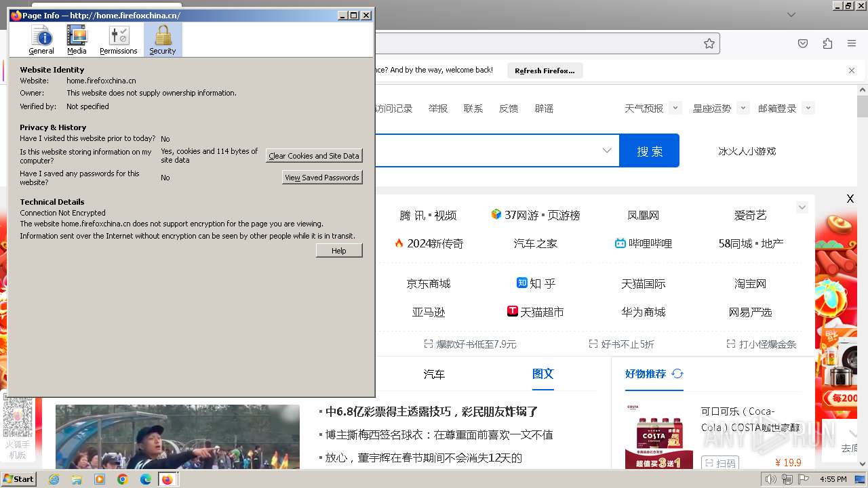
Task: Click the volume speaker tray icon
Action: point(770,479)
